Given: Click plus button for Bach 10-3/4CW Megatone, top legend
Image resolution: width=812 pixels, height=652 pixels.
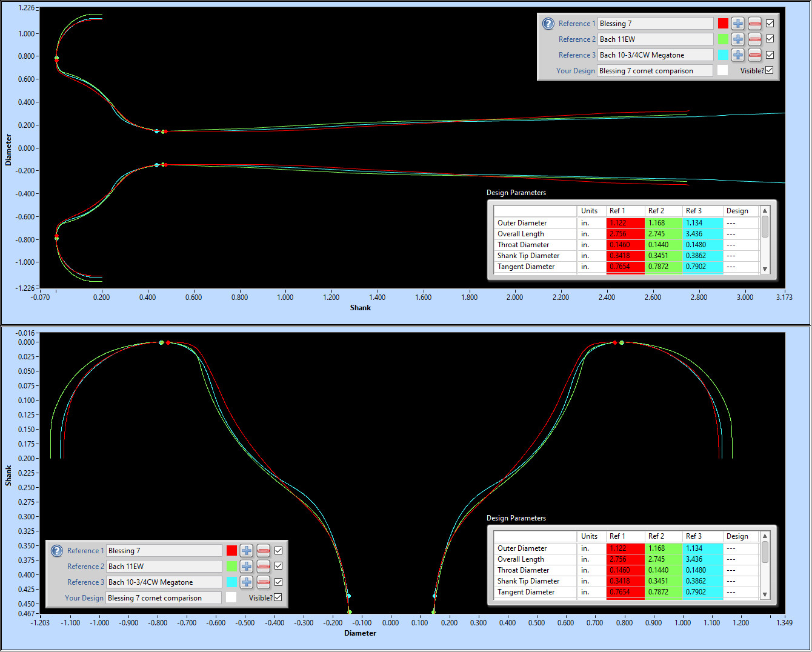Looking at the screenshot, I should (x=737, y=55).
